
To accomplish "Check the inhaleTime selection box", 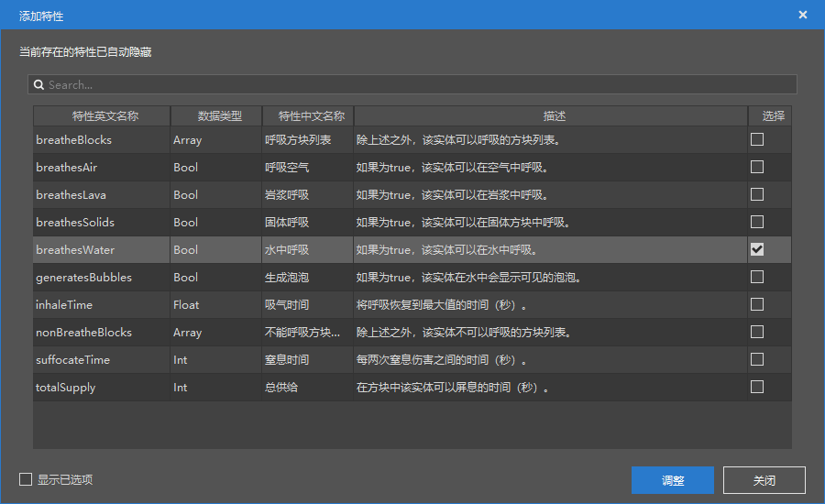I will (x=756, y=304).
